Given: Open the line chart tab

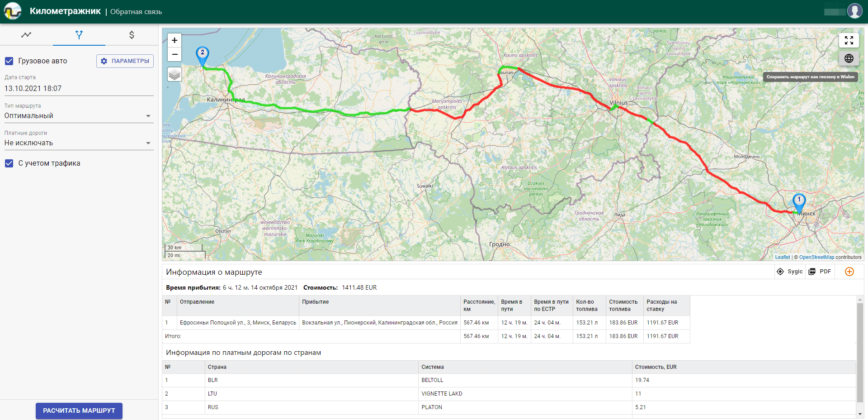Looking at the screenshot, I should [26, 35].
